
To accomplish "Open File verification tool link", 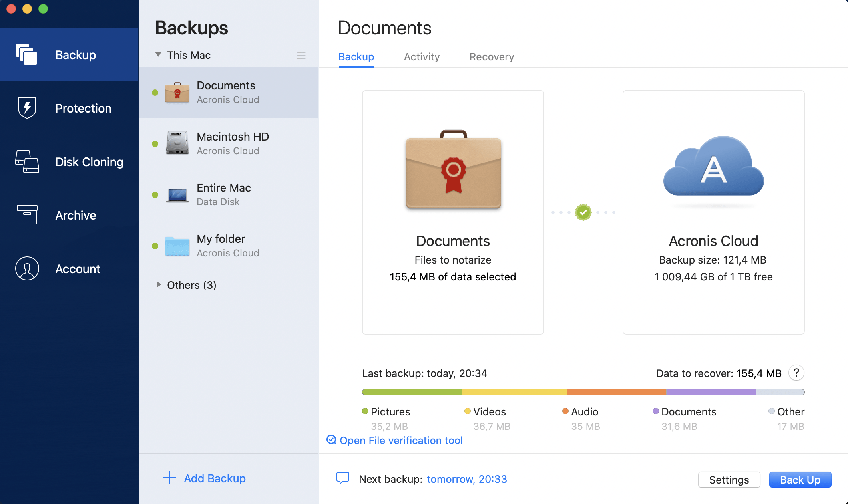I will coord(401,440).
